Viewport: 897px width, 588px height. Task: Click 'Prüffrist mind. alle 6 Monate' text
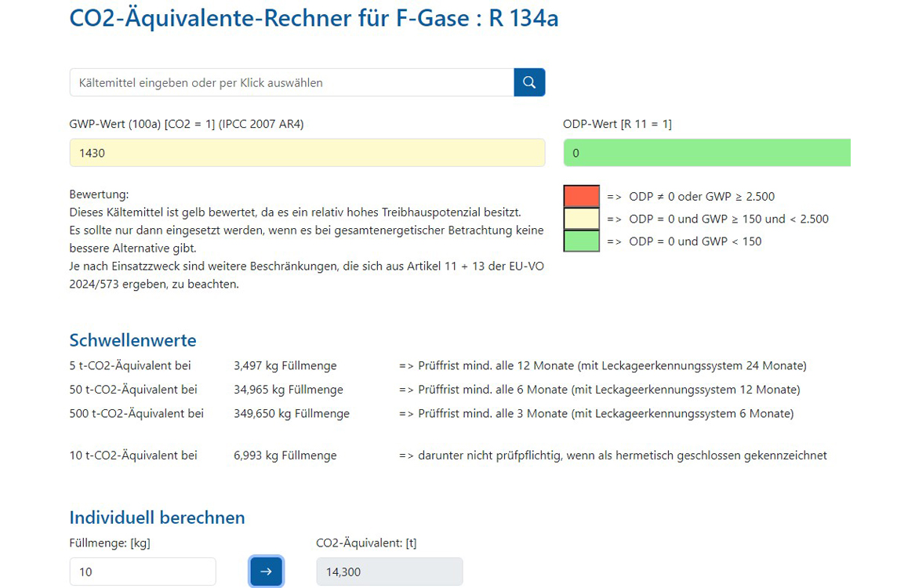[x=492, y=390]
